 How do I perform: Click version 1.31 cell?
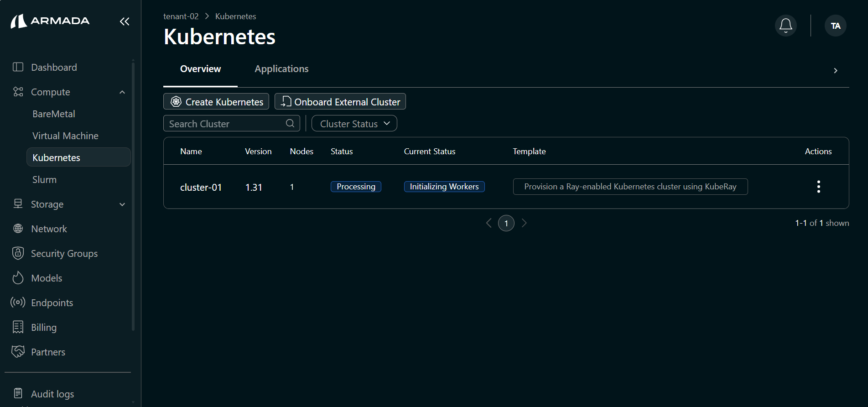coord(254,188)
